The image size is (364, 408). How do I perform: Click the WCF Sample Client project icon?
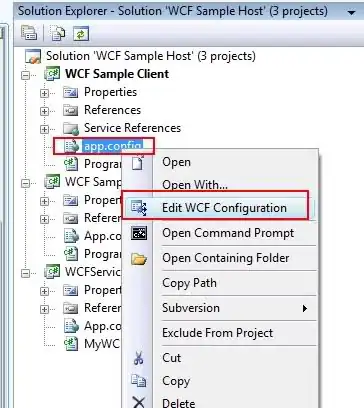pos(52,74)
